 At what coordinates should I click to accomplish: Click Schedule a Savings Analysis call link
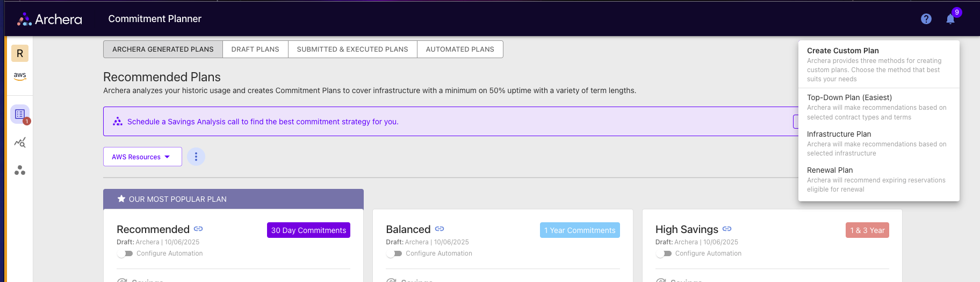[x=263, y=122]
